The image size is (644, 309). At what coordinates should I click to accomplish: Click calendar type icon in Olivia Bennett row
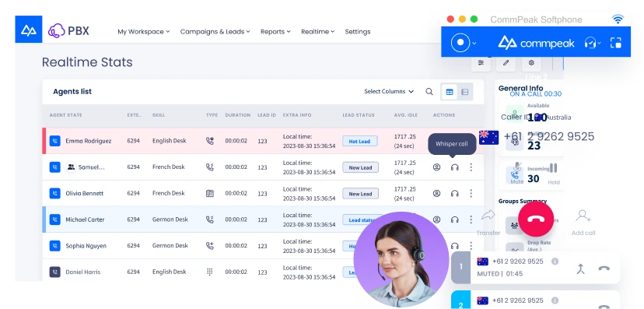point(210,193)
